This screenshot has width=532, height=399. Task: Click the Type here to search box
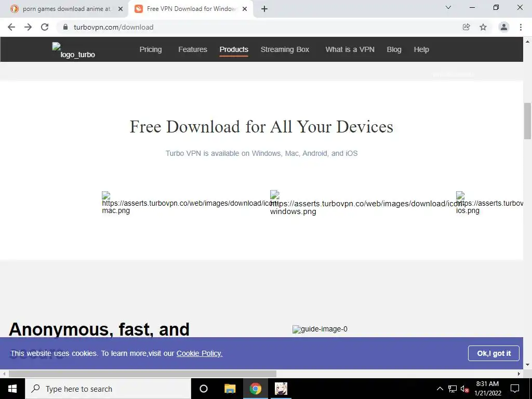point(108,389)
